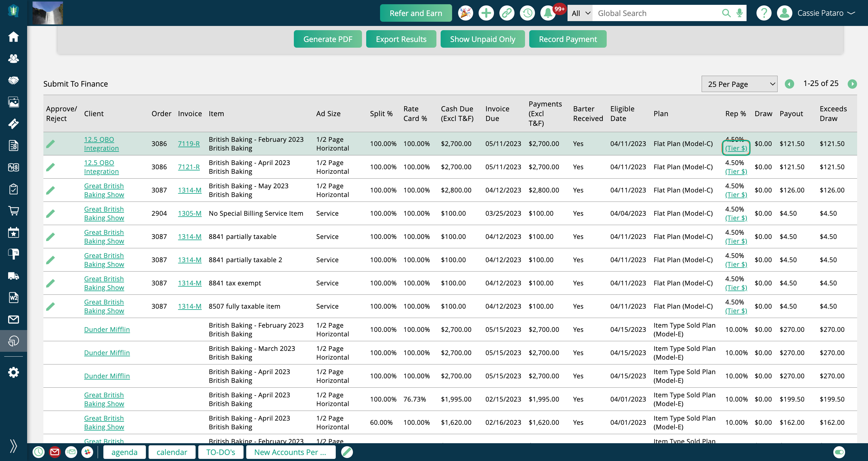The width and height of the screenshot is (868, 461).
Task: Click the Refer and Earn button
Action: [416, 13]
